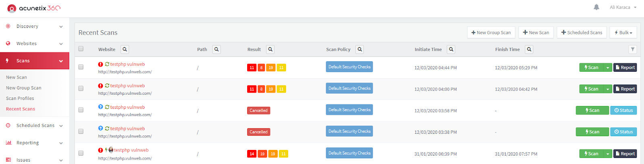Open Scan Profiles in sidebar
Viewport: 644px width, 164px height.
click(x=20, y=98)
